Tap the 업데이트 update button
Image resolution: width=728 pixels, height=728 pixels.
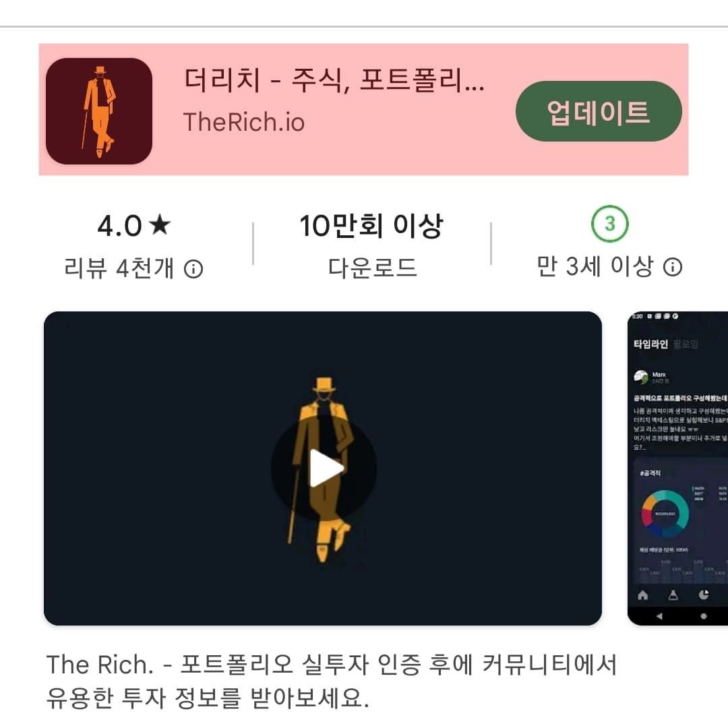click(599, 111)
